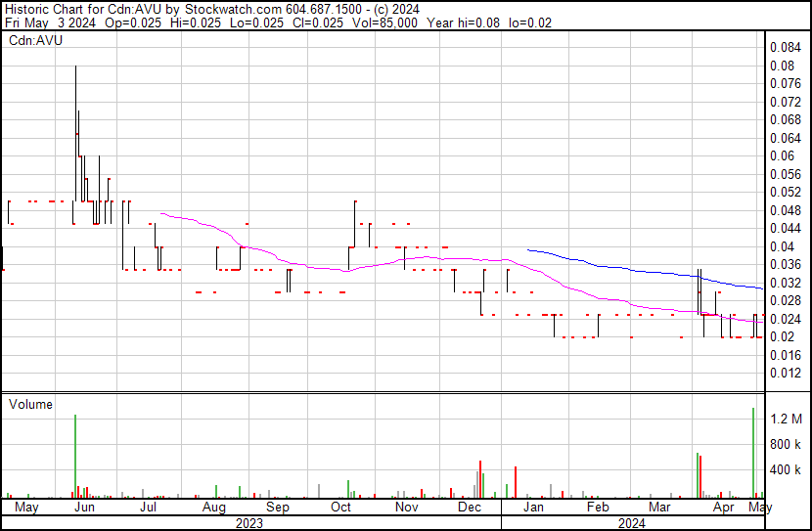Image resolution: width=812 pixels, height=531 pixels.
Task: Click the 0.012 price axis label
Action: click(x=786, y=373)
